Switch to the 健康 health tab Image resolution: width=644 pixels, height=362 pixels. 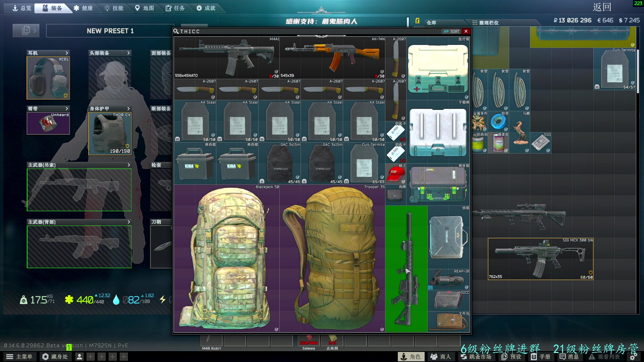click(x=83, y=8)
